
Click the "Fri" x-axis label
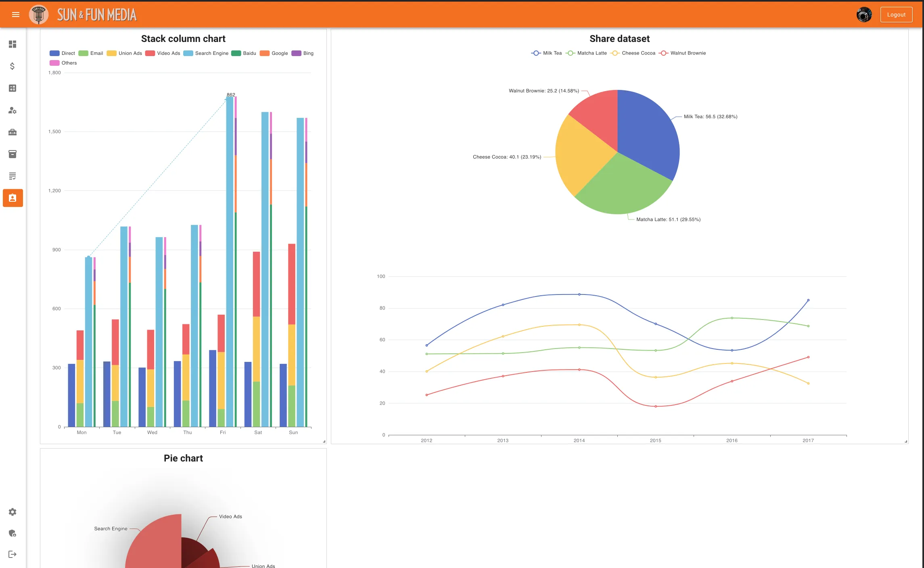pos(223,432)
